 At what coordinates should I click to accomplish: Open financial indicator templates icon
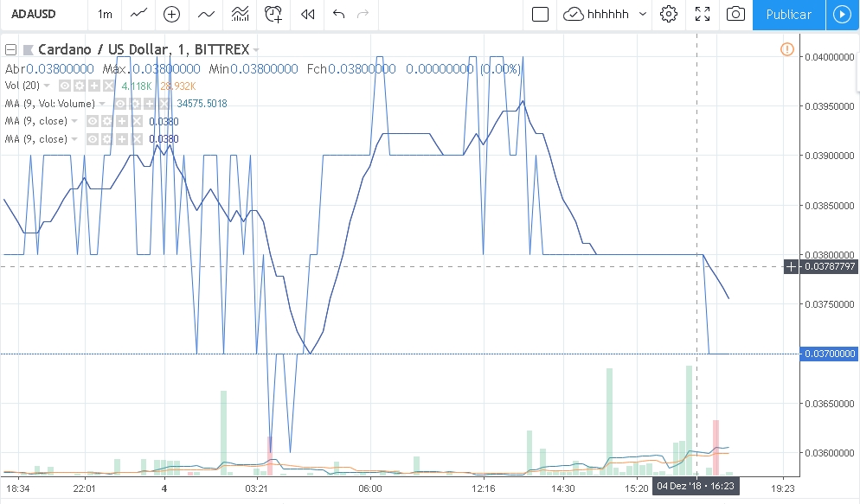pyautogui.click(x=240, y=14)
